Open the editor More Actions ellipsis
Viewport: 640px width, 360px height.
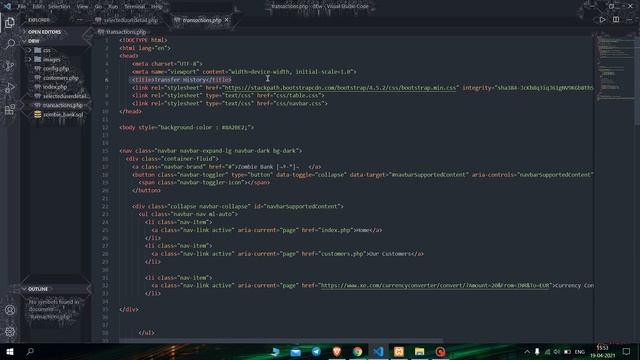(629, 20)
